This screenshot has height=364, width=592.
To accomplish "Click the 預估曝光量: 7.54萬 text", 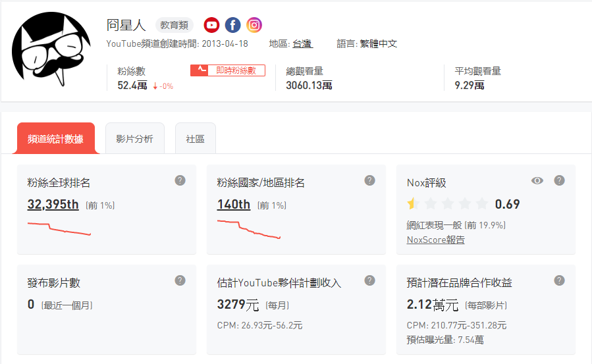I will pyautogui.click(x=445, y=340).
